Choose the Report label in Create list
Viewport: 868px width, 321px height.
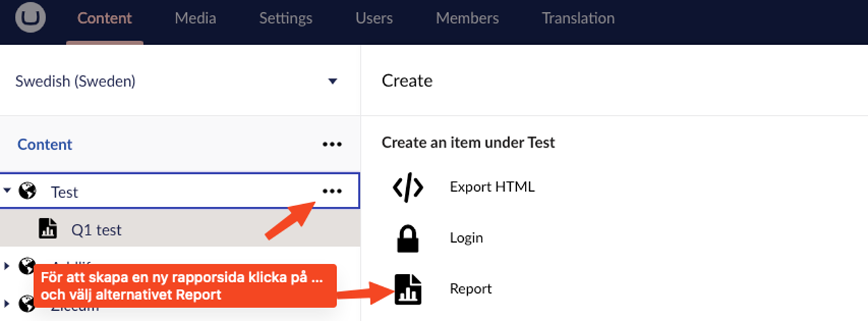[x=471, y=289]
